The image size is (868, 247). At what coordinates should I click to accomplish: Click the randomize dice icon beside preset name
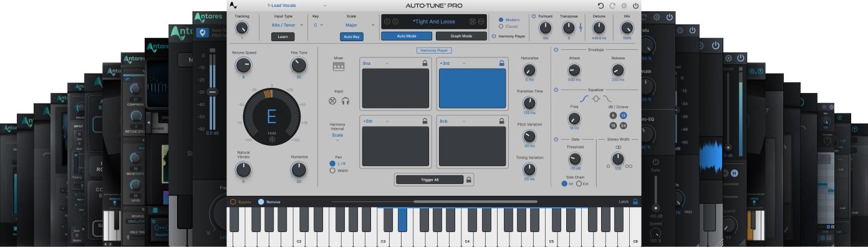point(472,21)
